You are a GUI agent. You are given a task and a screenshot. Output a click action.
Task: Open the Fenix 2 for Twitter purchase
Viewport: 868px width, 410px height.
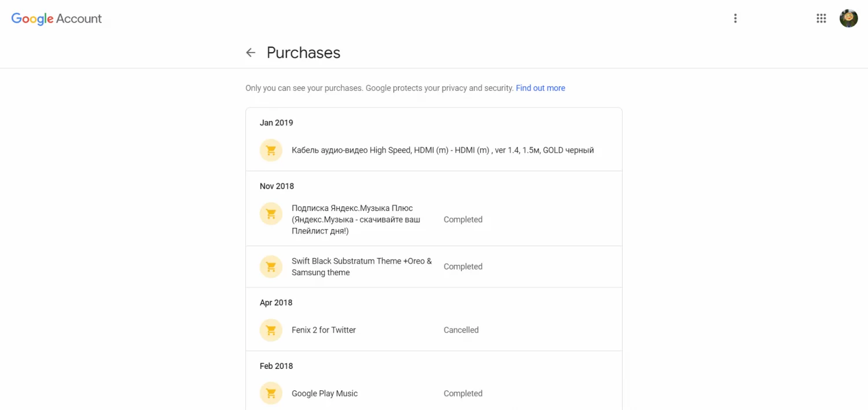pos(323,330)
